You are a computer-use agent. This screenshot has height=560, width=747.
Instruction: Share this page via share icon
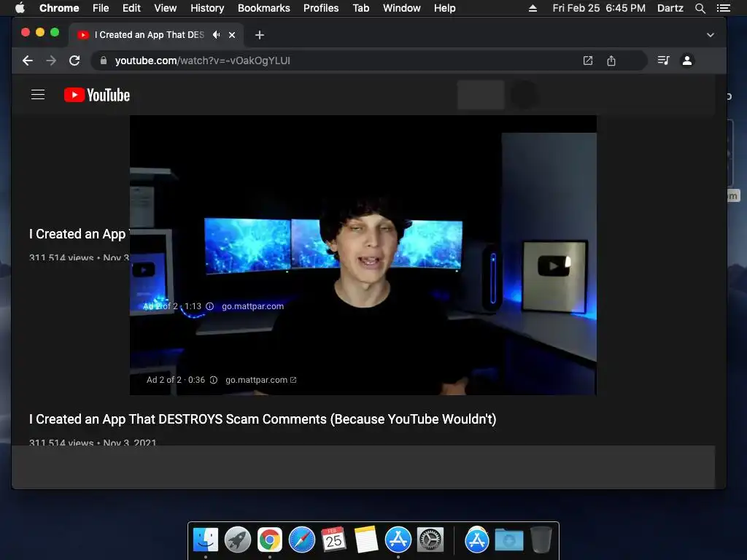pyautogui.click(x=611, y=61)
